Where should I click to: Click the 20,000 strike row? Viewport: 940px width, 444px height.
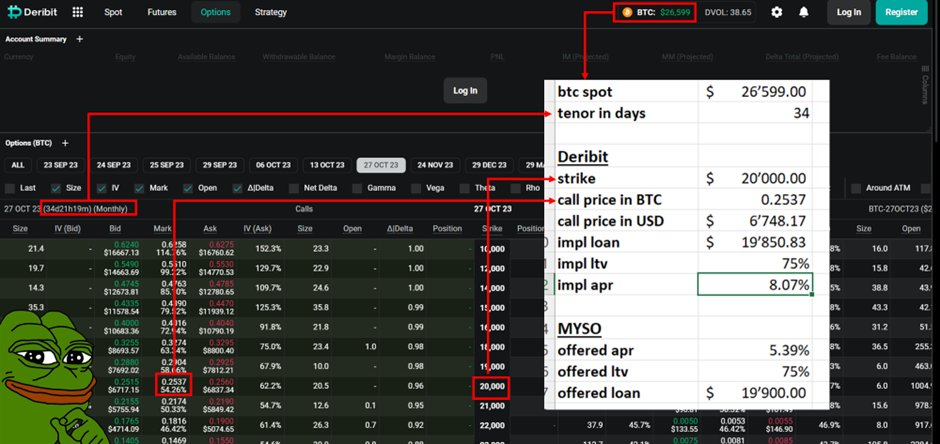[492, 386]
